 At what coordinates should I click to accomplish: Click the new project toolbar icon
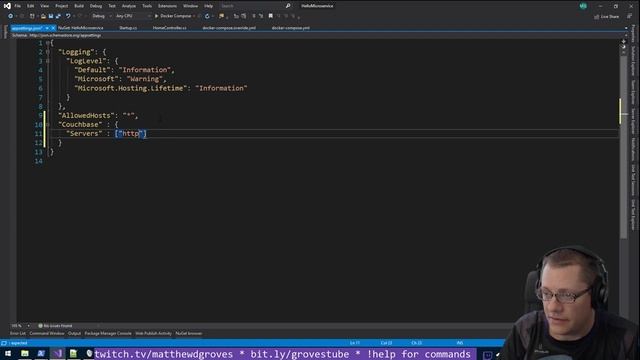[32, 16]
